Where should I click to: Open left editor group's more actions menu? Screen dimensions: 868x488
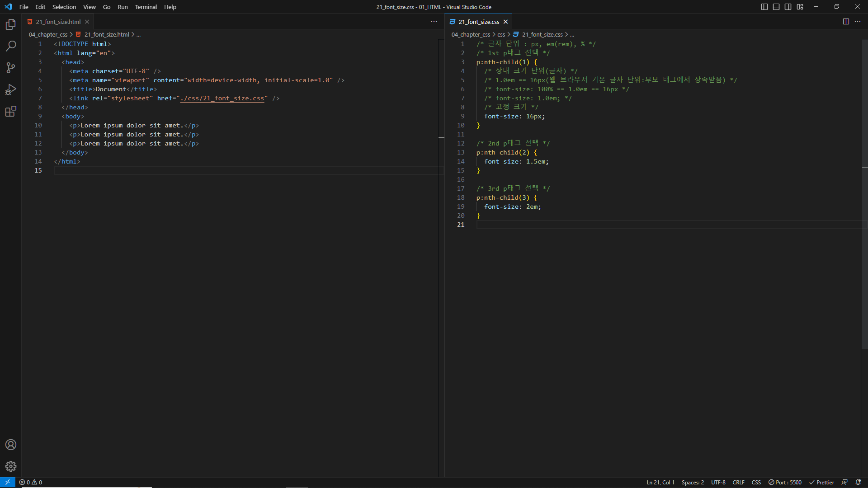point(434,22)
